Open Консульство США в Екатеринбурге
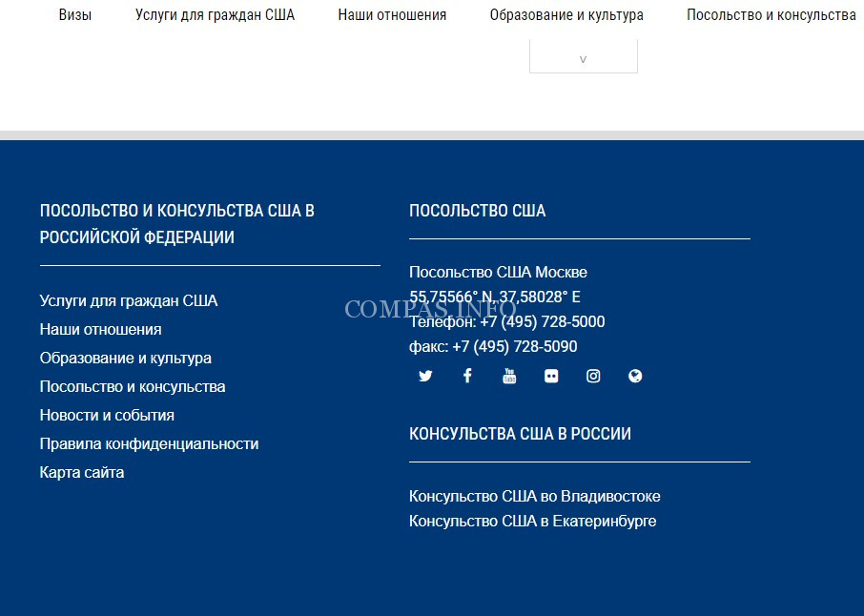The width and height of the screenshot is (864, 616). point(532,522)
